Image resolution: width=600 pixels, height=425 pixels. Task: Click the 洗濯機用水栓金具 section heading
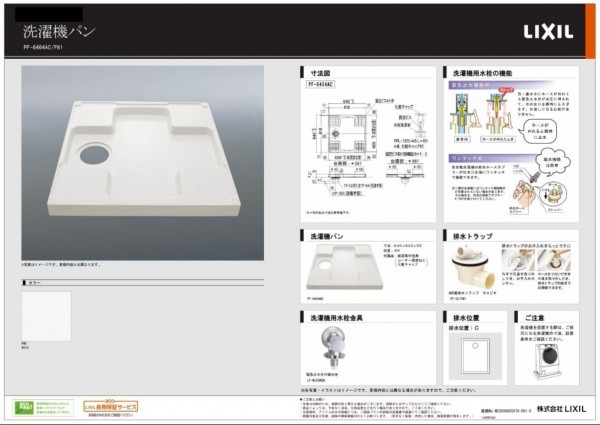[344, 317]
